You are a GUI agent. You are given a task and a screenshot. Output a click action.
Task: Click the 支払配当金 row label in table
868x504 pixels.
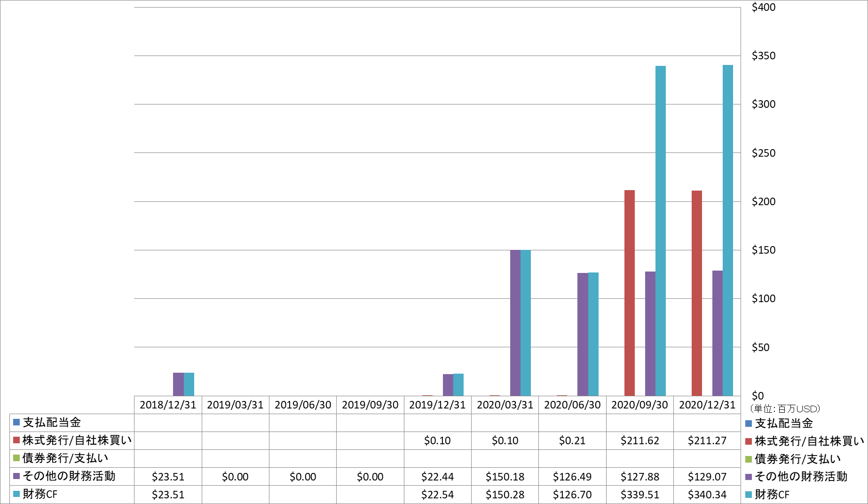point(52,422)
